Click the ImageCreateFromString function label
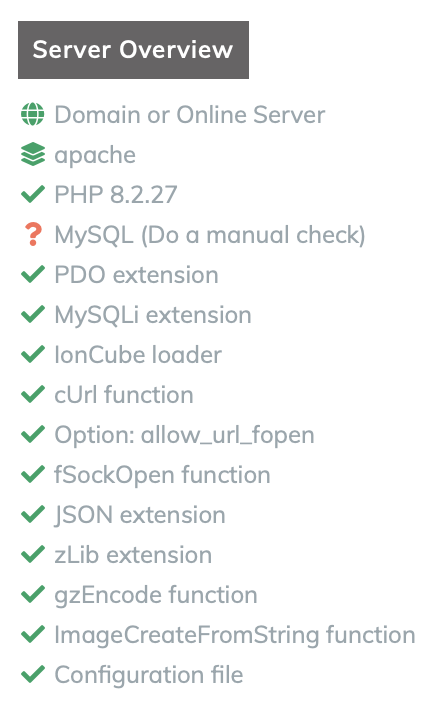 (x=235, y=635)
